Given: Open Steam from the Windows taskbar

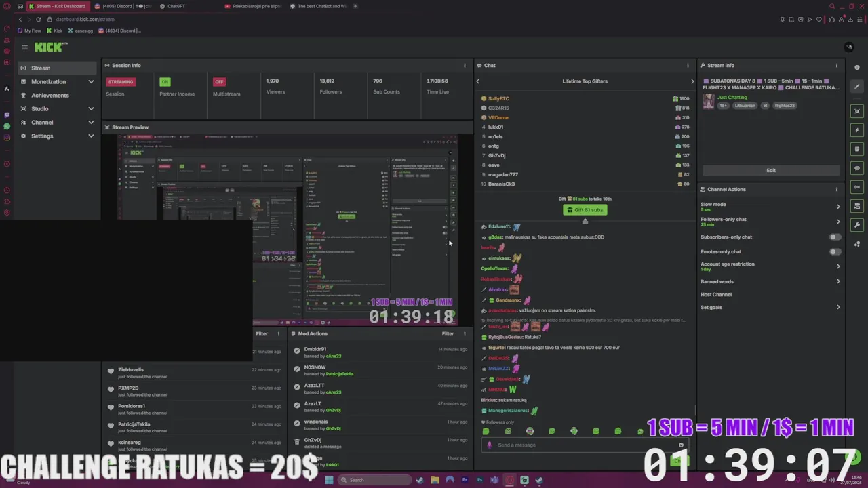Looking at the screenshot, I should click(420, 480).
